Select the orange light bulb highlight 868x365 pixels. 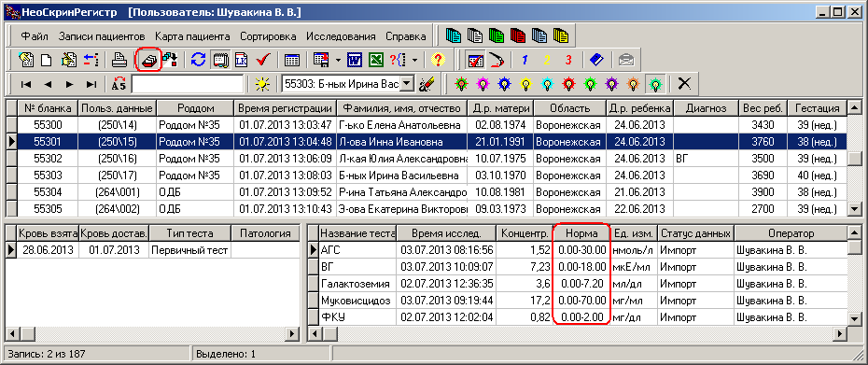[634, 84]
